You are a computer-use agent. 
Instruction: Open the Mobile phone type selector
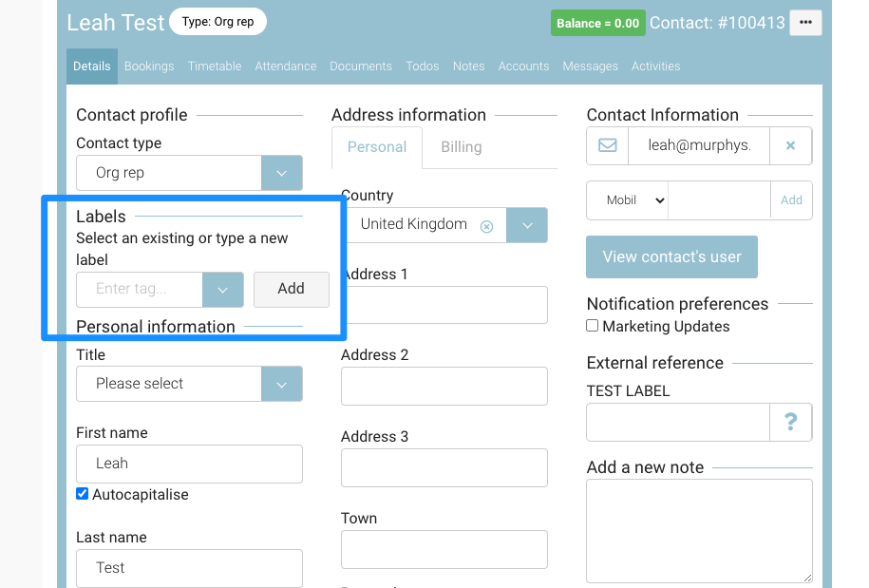628,200
